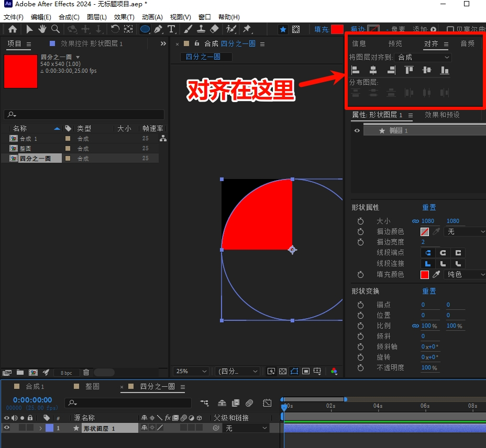Screen dimensions: 486x448
Task: Click the eyedropper beside fill color
Action: 436,274
